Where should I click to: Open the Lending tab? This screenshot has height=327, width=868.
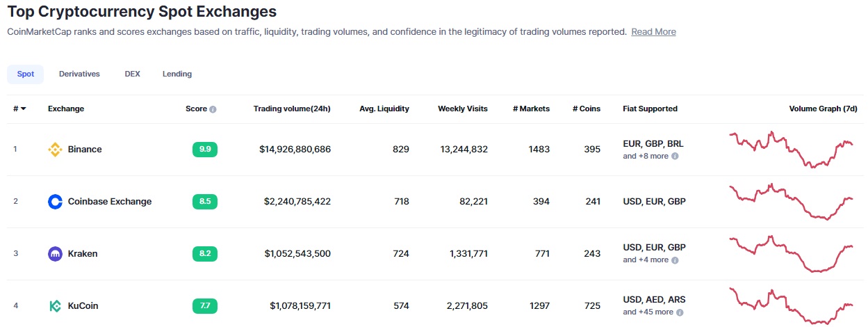177,74
